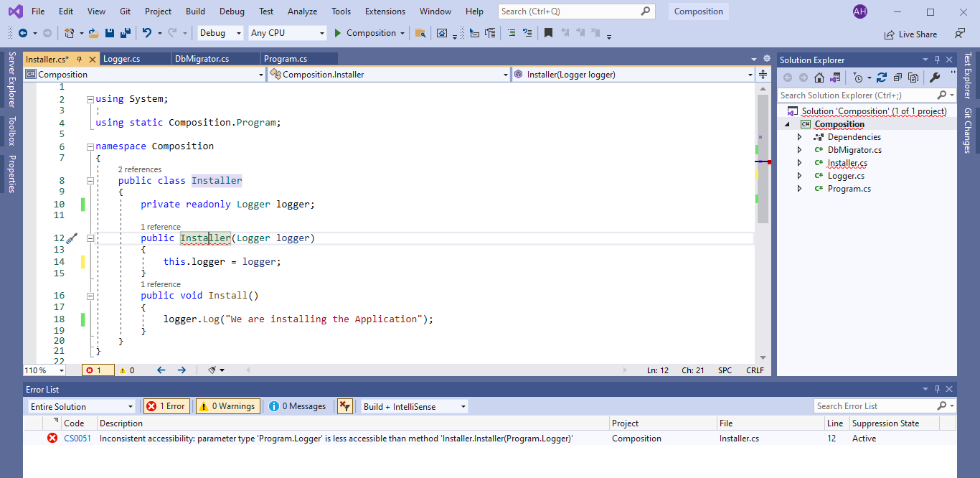Click Pending Changes Filter clock icon

tap(858, 78)
